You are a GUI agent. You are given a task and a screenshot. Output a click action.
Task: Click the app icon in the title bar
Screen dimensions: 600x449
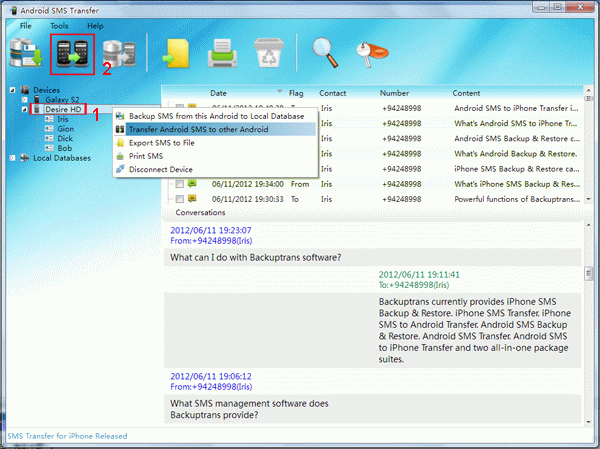[13, 10]
